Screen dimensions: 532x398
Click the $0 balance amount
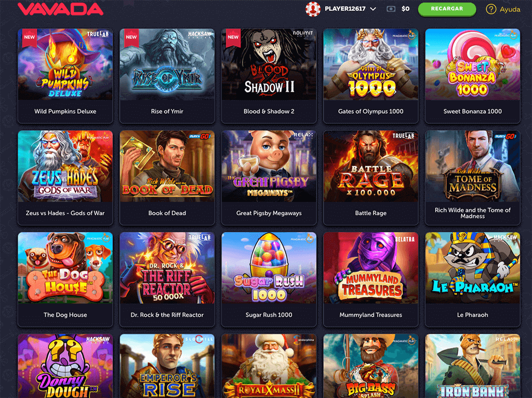point(405,9)
